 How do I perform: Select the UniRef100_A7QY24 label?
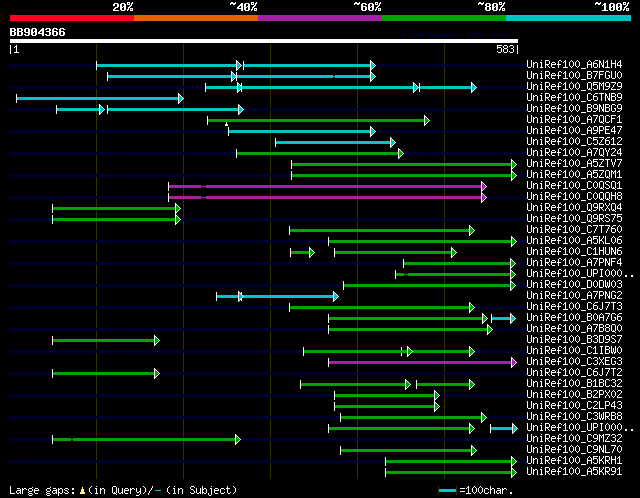(574, 153)
